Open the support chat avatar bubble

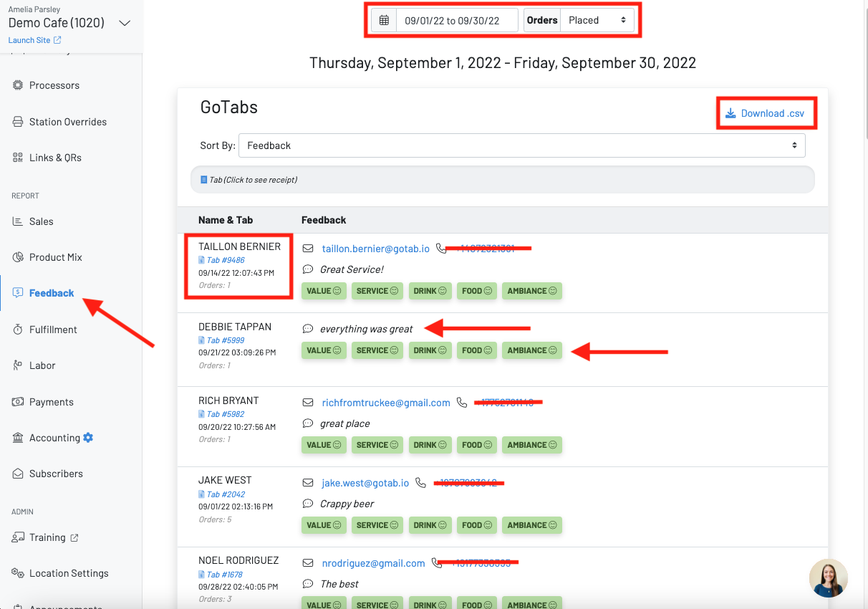click(x=829, y=577)
